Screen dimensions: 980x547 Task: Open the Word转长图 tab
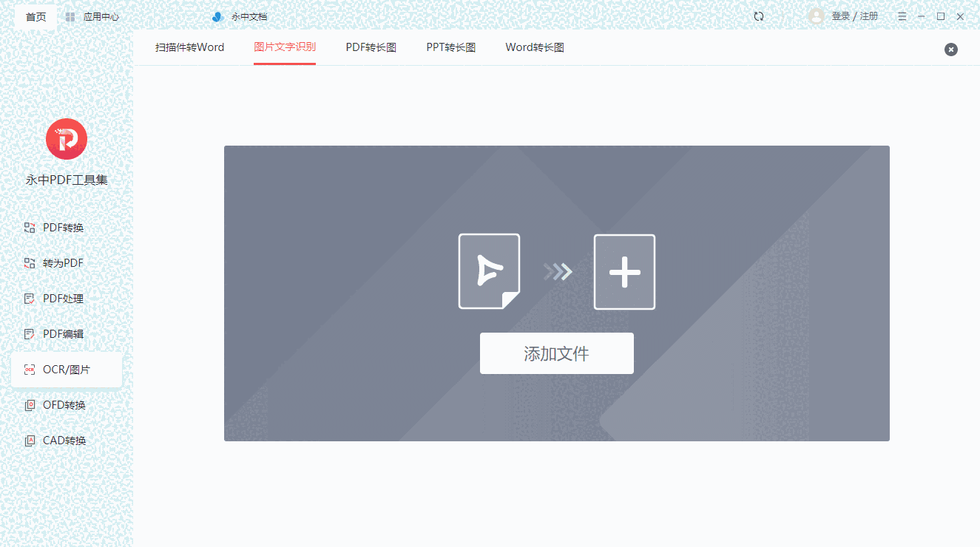534,47
